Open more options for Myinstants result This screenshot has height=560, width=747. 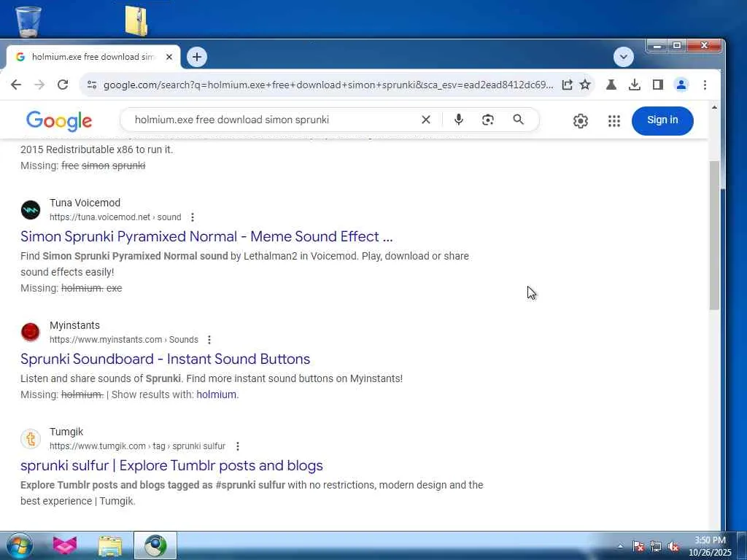[209, 340]
